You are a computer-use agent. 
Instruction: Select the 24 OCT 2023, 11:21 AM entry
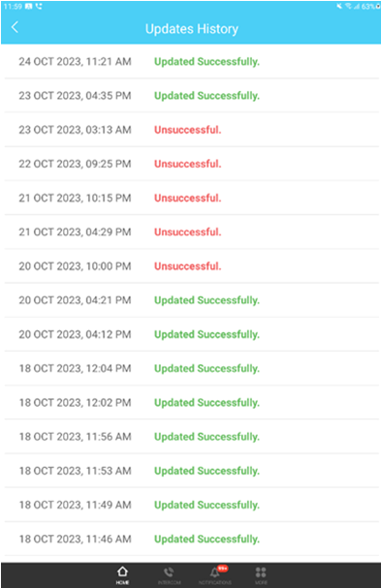pos(191,61)
